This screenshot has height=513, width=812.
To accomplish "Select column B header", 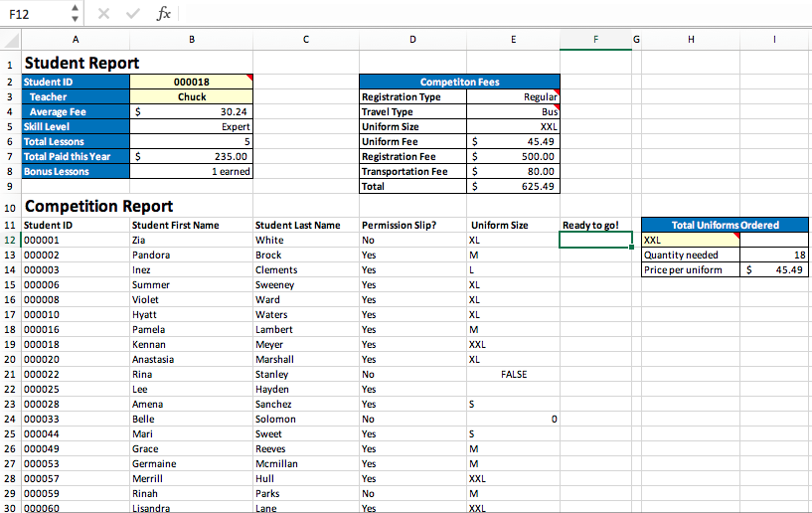I will pyautogui.click(x=192, y=40).
